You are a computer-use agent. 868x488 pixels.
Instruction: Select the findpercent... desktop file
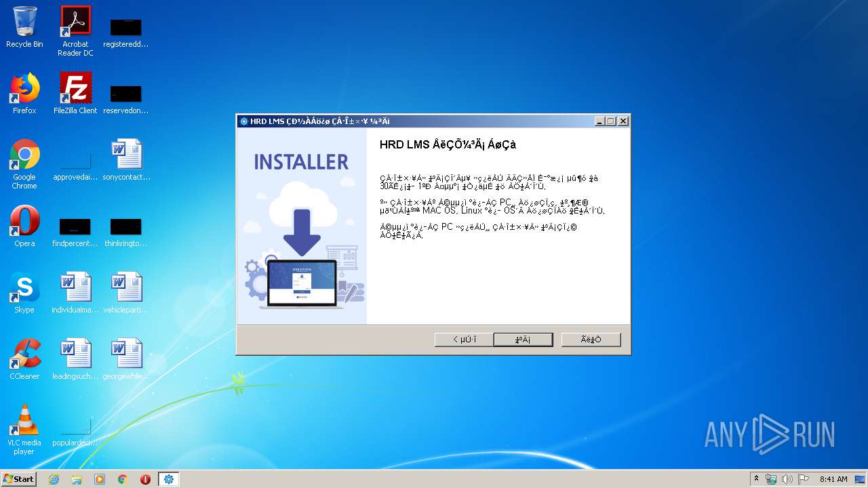(75, 231)
